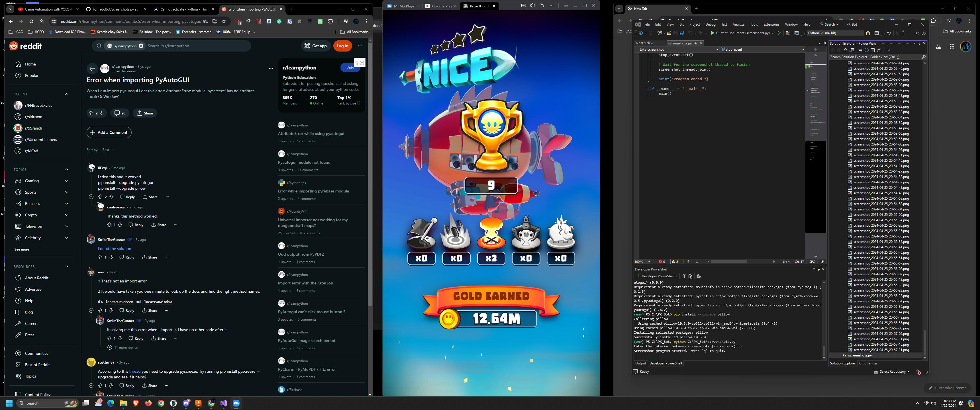Click the errors count indicator in the editor
The height and width of the screenshot is (410, 980).
coord(662,262)
